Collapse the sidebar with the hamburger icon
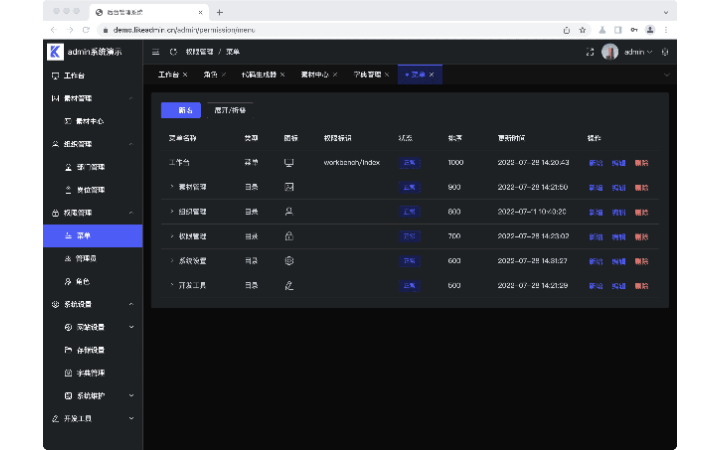Image resolution: width=720 pixels, height=450 pixels. 155,51
